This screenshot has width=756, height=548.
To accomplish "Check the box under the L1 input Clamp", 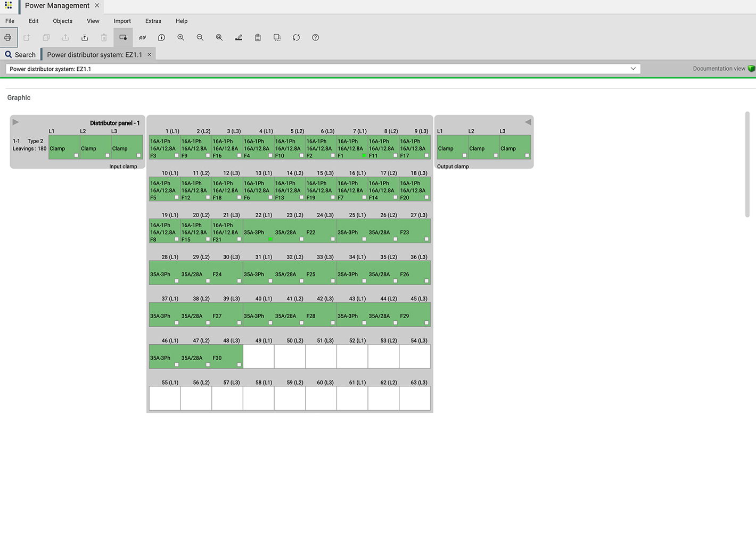I will (x=75, y=155).
